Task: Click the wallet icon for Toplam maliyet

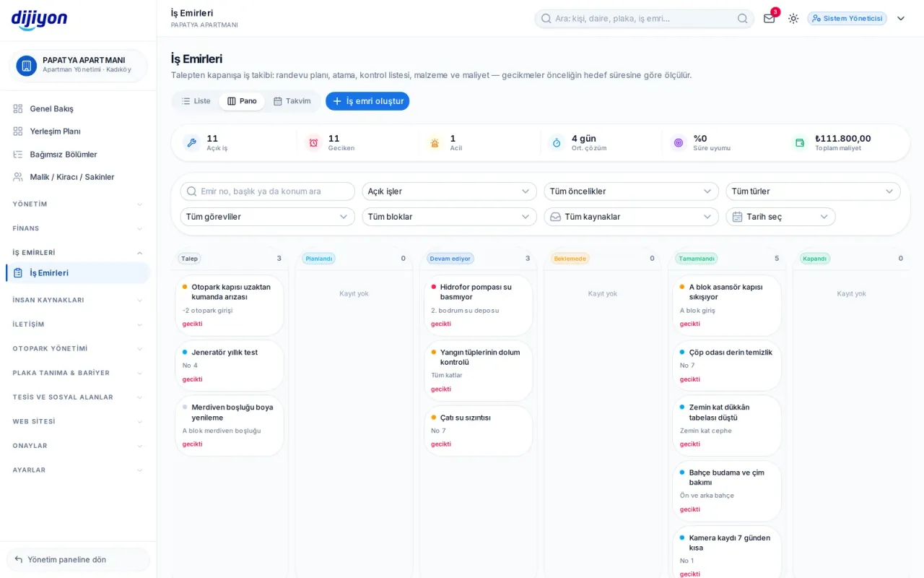Action: [x=800, y=143]
